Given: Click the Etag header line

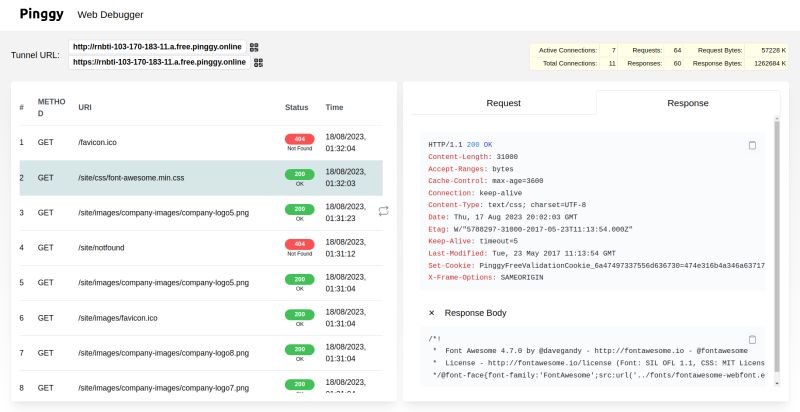Looking at the screenshot, I should [x=530, y=229].
